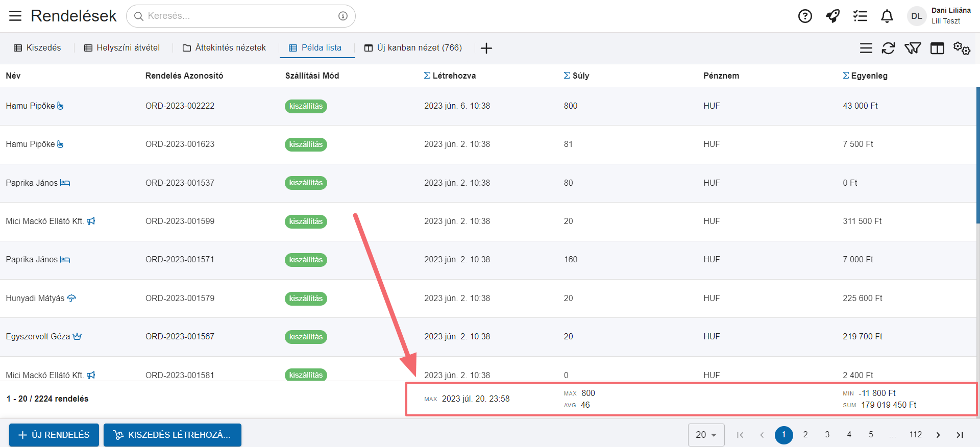Click the refresh list icon
Viewport: 980px width, 447px height.
888,48
